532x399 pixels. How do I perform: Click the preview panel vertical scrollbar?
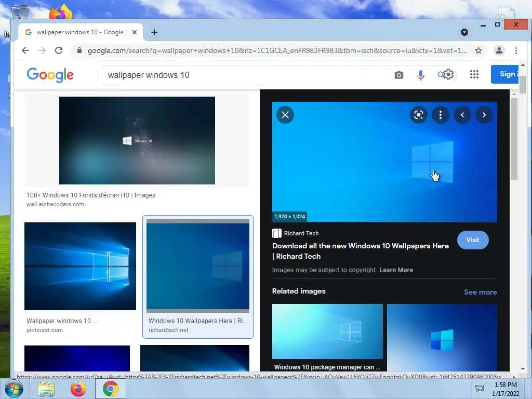(x=514, y=139)
